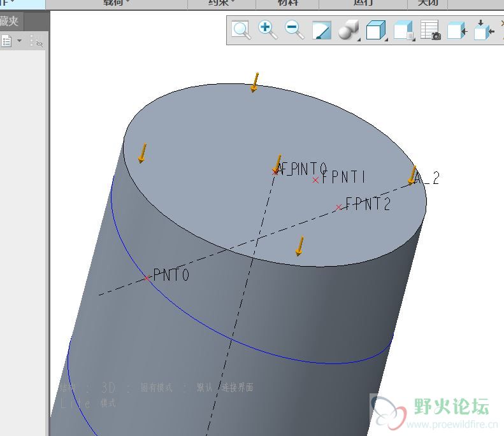Screen dimensions: 504x436
Task: Click the table-with-camera snapshot icon
Action: tap(431, 31)
